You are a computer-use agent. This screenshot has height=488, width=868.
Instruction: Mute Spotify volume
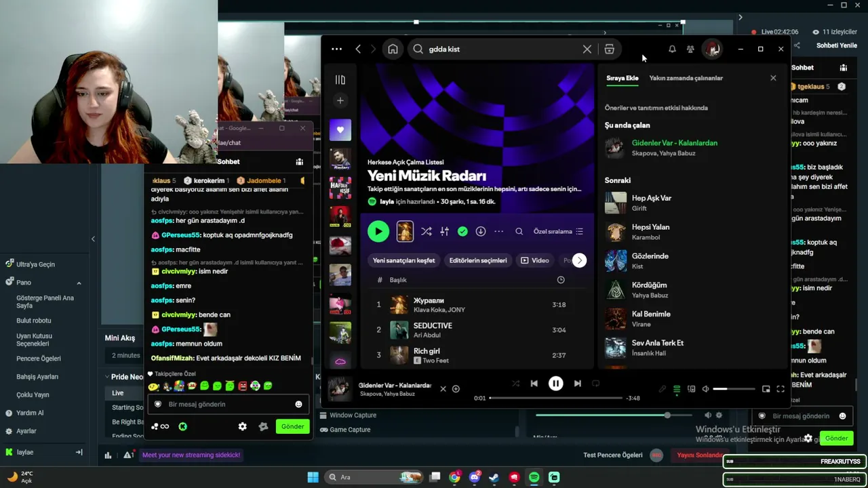706,389
